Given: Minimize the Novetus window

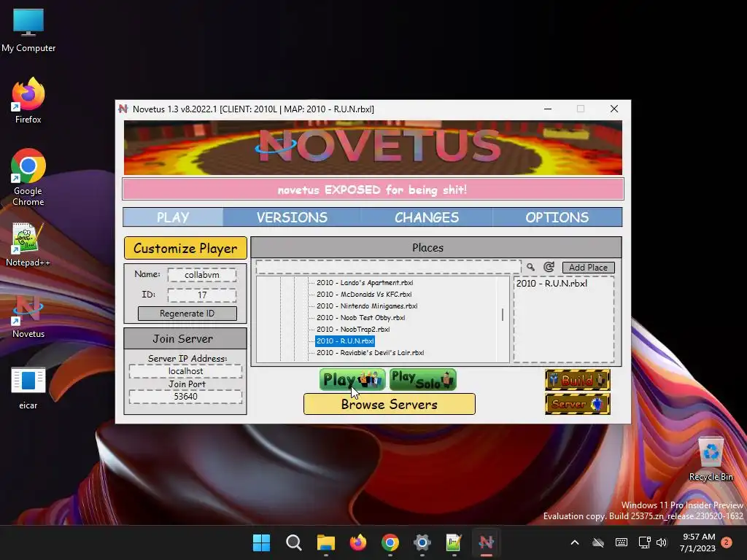Looking at the screenshot, I should (548, 109).
